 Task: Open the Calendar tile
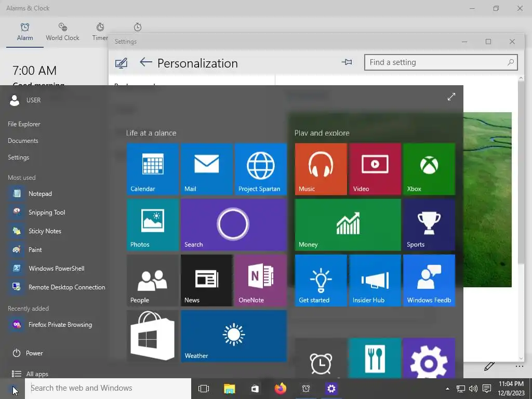(153, 169)
